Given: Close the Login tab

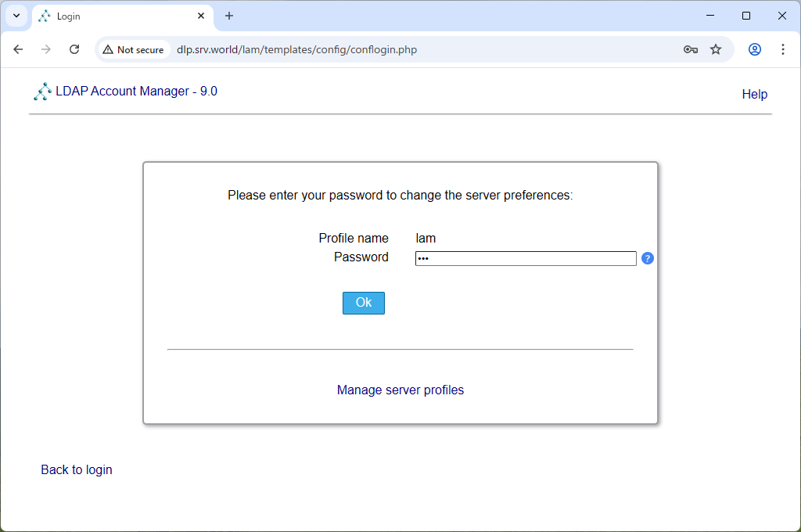Looking at the screenshot, I should pos(201,16).
